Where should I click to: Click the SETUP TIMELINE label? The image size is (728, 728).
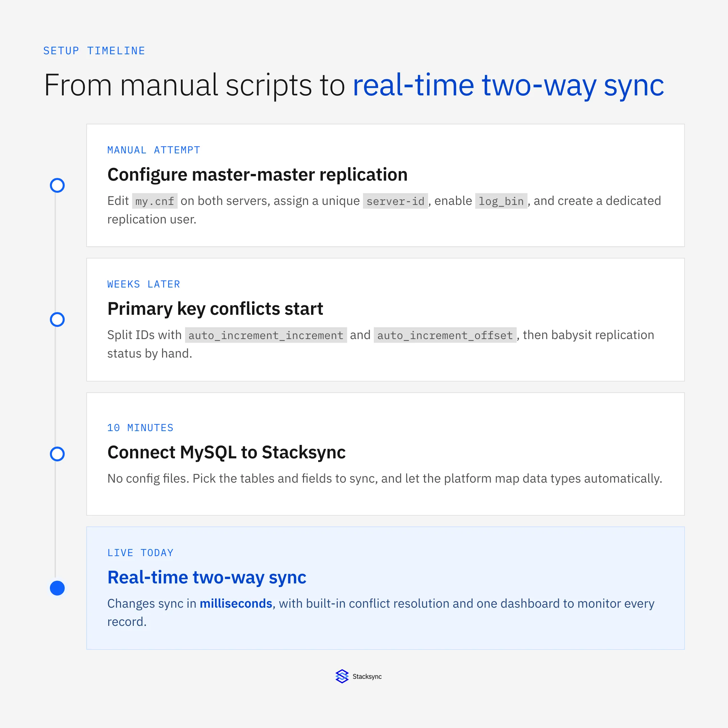pyautogui.click(x=94, y=51)
